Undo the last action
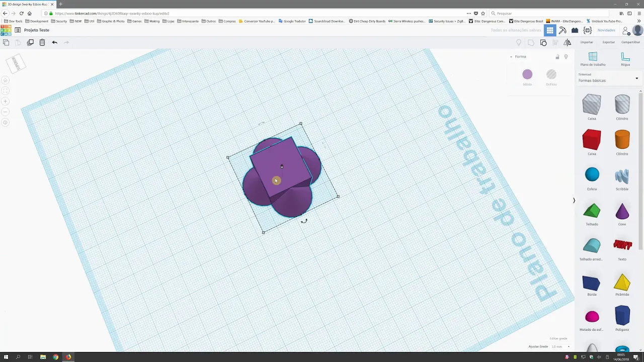644x362 pixels. 54,43
